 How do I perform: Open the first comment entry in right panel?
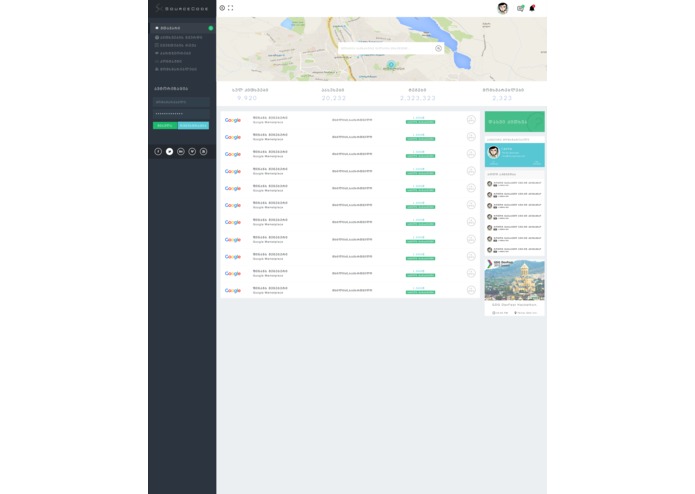point(515,183)
